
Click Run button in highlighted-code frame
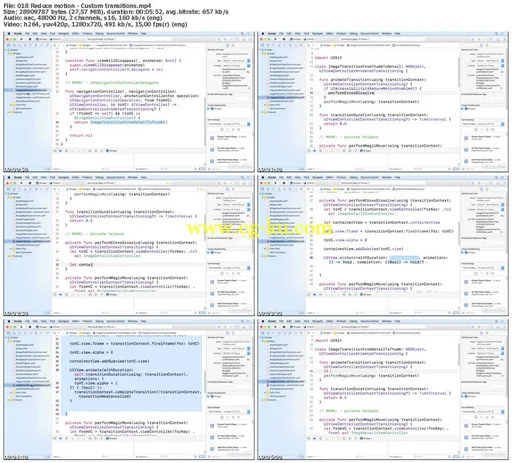pos(21,327)
